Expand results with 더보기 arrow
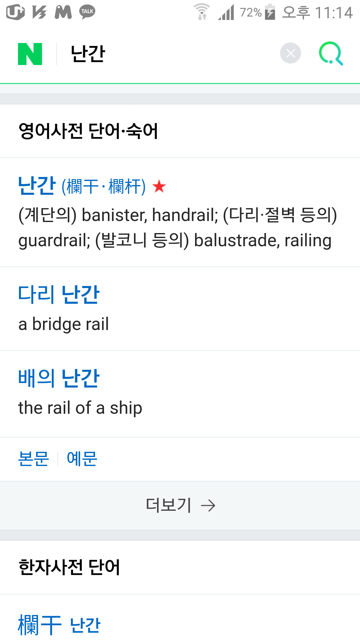The image size is (360, 640). click(x=180, y=506)
